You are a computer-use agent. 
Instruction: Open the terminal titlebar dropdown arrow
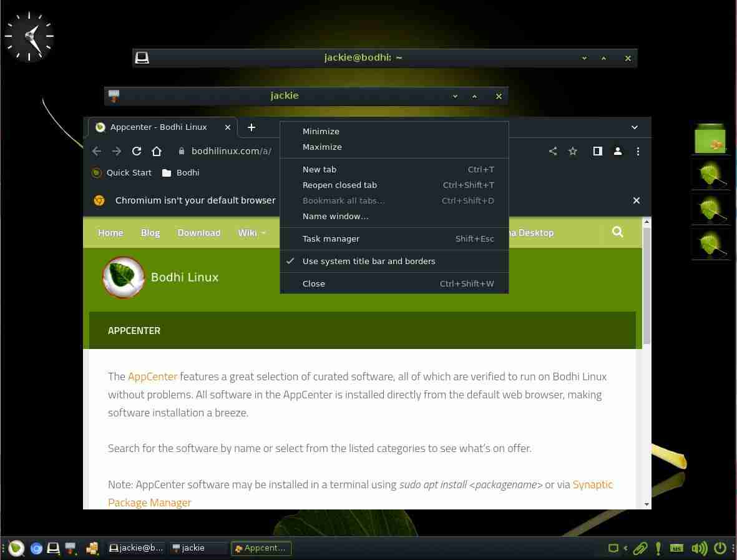click(584, 57)
